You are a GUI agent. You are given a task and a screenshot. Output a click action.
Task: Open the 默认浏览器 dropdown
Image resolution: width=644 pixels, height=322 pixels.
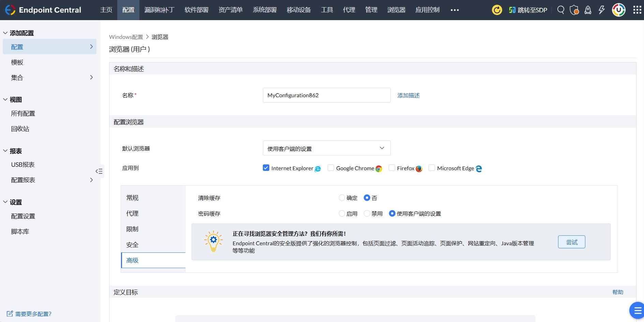pyautogui.click(x=326, y=148)
